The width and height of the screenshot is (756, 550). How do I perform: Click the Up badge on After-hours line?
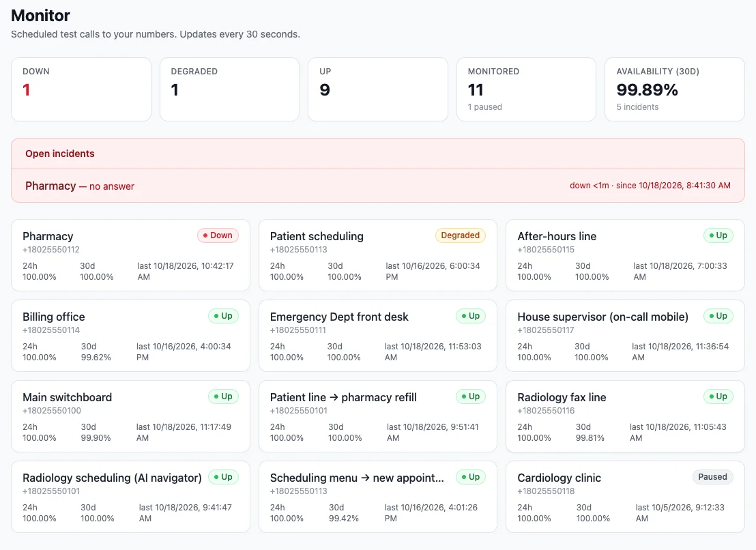coord(718,235)
